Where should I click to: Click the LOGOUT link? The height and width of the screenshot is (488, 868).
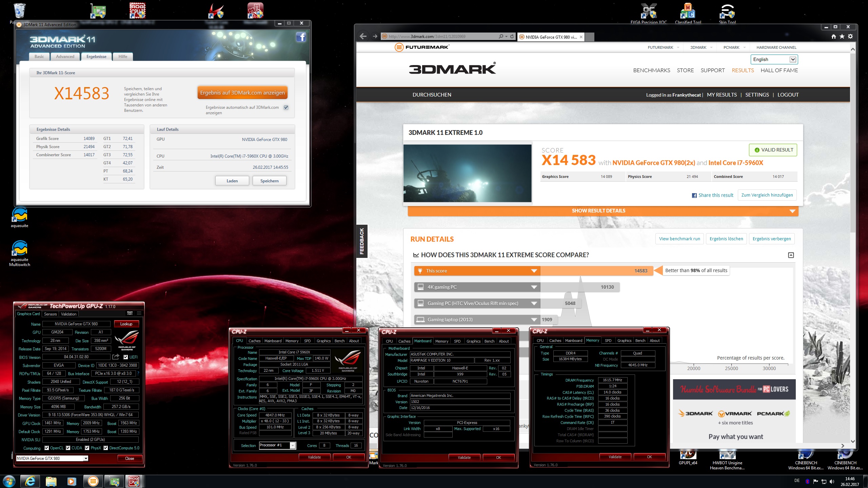pos(788,95)
